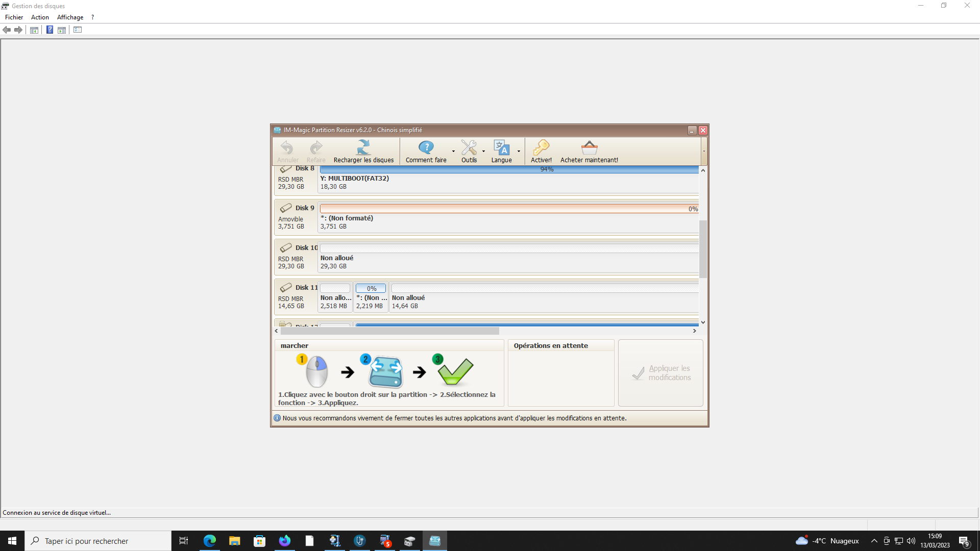The height and width of the screenshot is (551, 980).
Task: Click Acheter maintenant! basket icon
Action: 589,148
